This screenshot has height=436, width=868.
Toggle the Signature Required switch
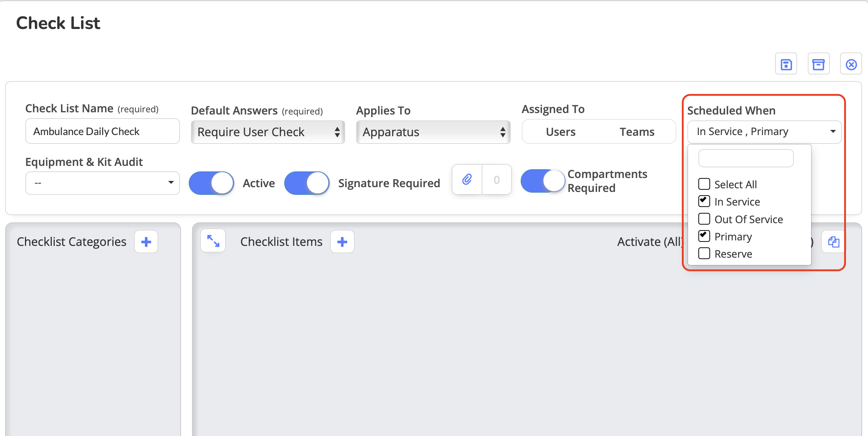tap(307, 183)
